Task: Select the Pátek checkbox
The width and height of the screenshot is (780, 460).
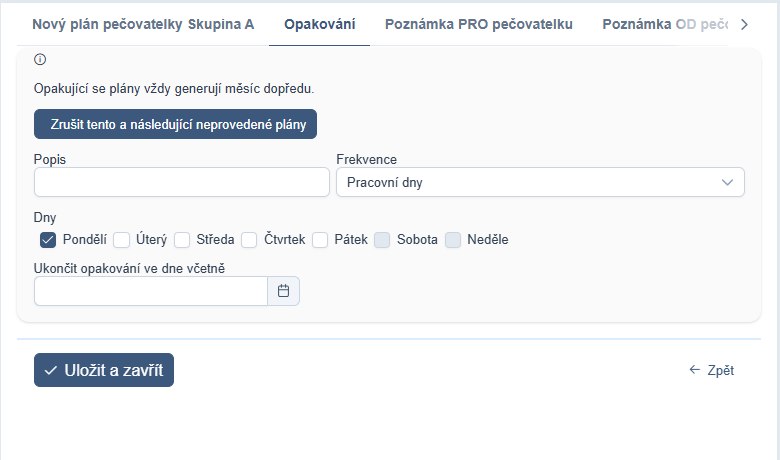Action: point(320,240)
